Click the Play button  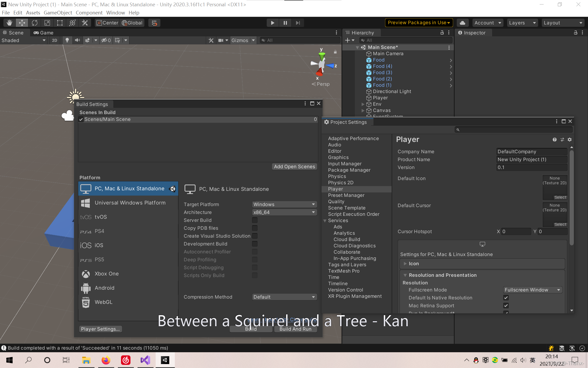coord(272,23)
